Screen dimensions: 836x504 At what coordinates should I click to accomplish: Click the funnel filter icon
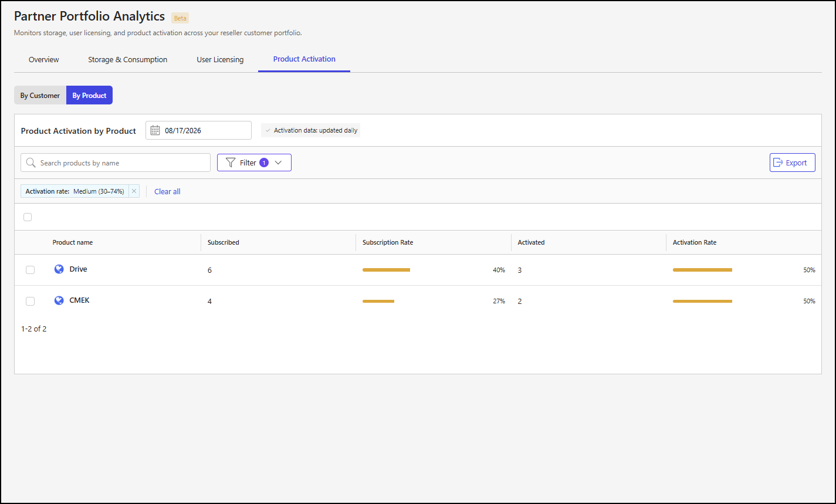(x=231, y=163)
